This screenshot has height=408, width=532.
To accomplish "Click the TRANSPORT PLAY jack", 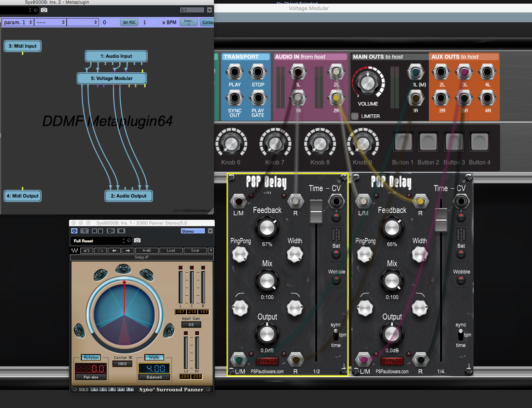I will click(235, 72).
